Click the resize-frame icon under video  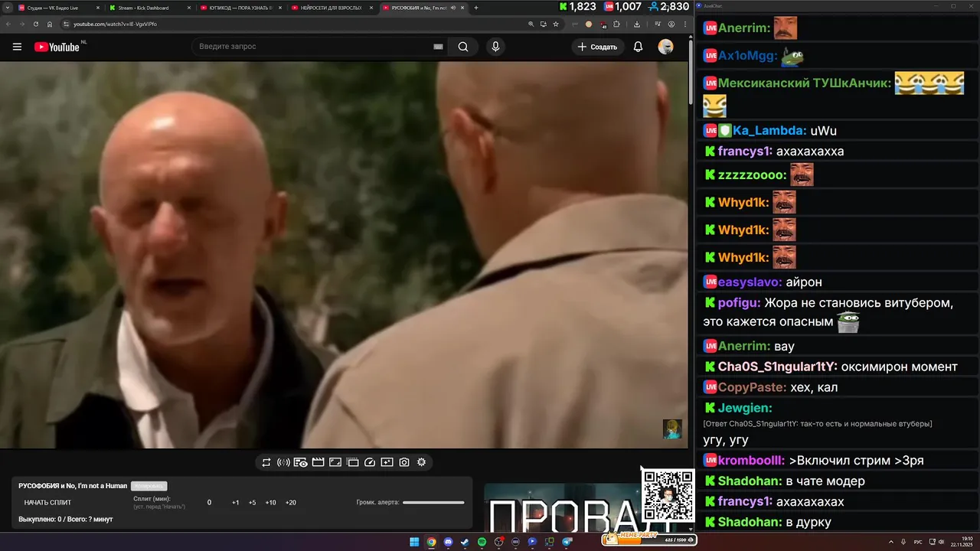(335, 462)
